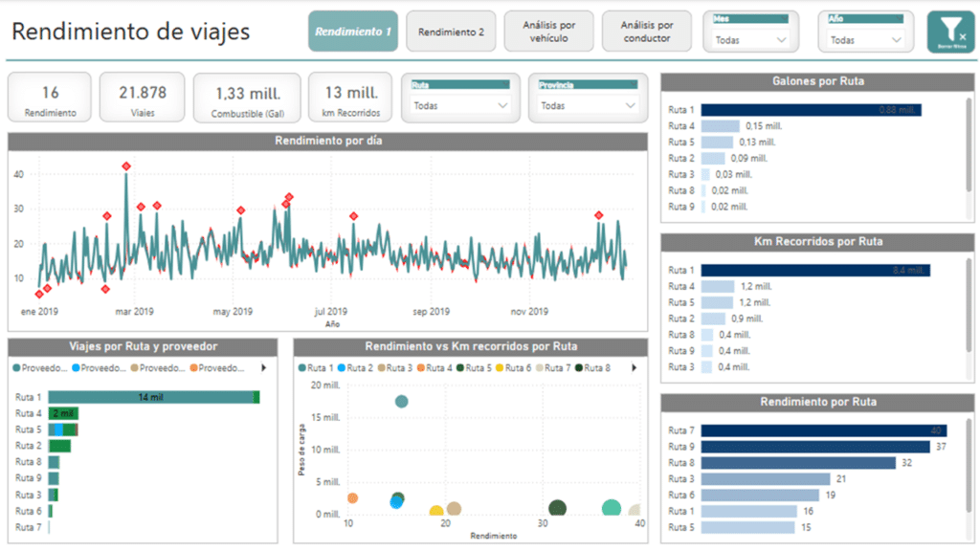
Task: Click the Ruta 6 bar with value 19
Action: pos(760,496)
